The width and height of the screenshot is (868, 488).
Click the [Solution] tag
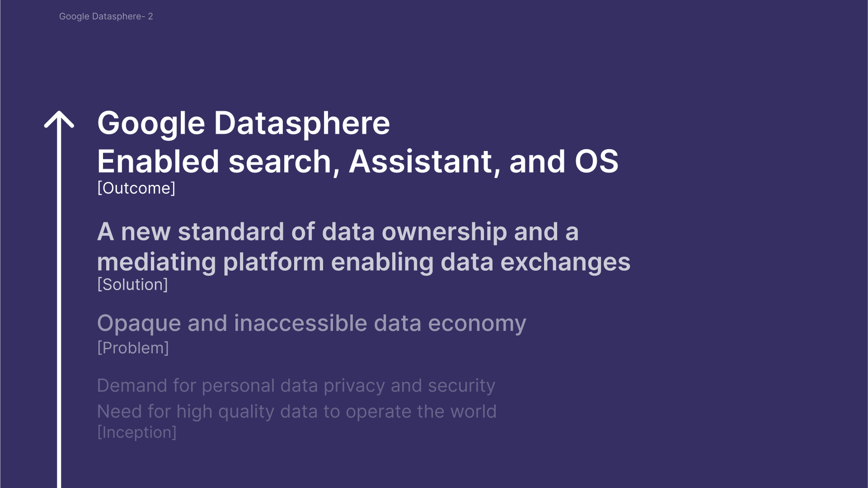tap(132, 284)
